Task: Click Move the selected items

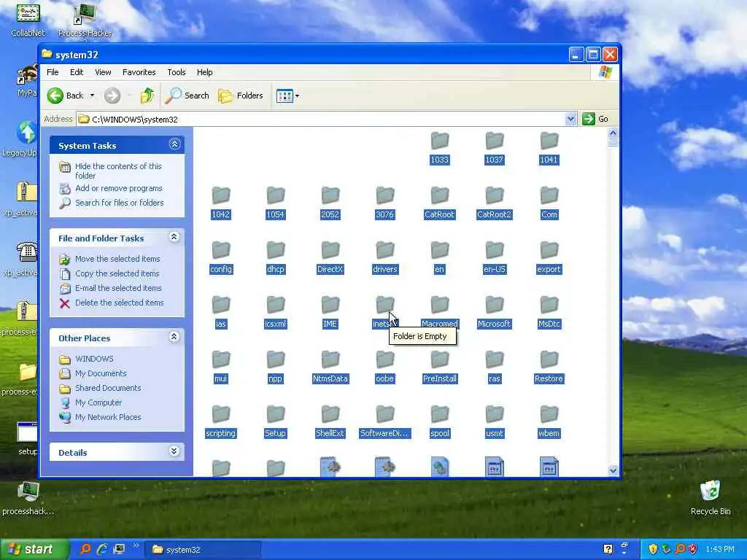Action: (x=117, y=259)
